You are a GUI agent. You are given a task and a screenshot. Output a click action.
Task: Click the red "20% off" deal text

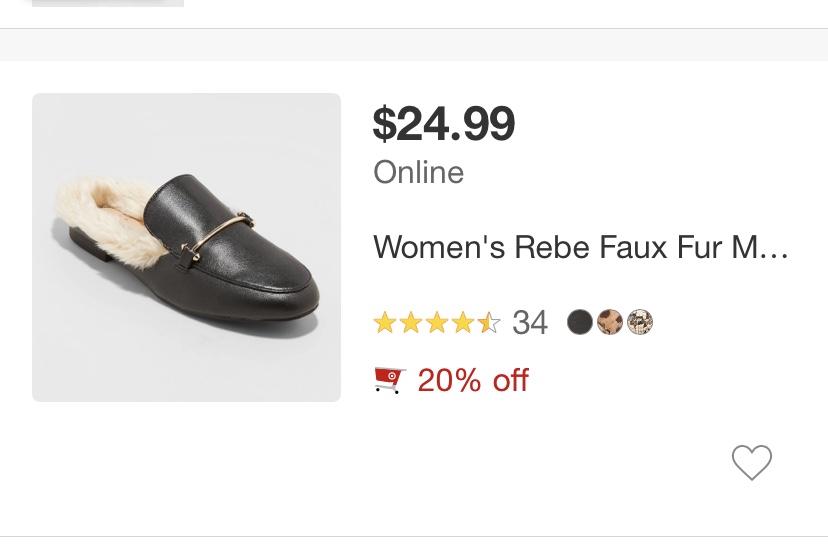pos(473,380)
